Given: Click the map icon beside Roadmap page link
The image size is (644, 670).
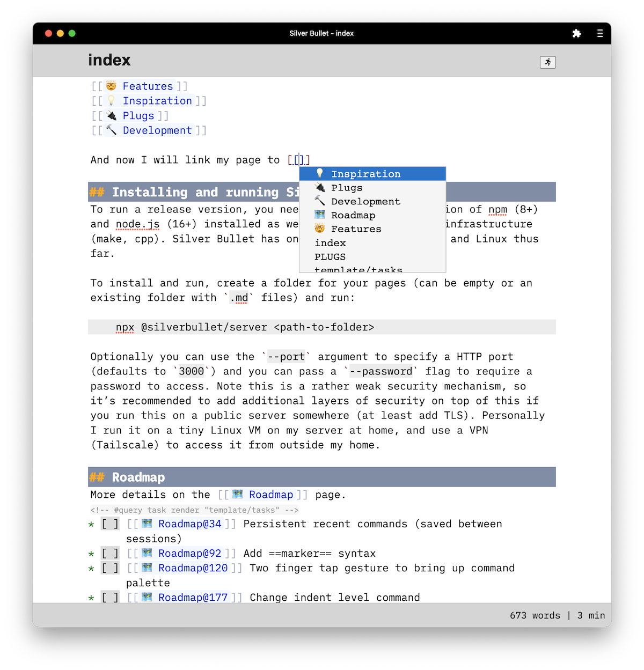Looking at the screenshot, I should point(238,494).
